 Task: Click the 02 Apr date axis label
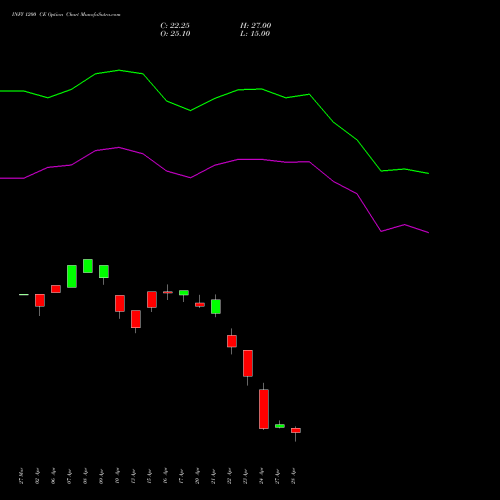(37, 476)
